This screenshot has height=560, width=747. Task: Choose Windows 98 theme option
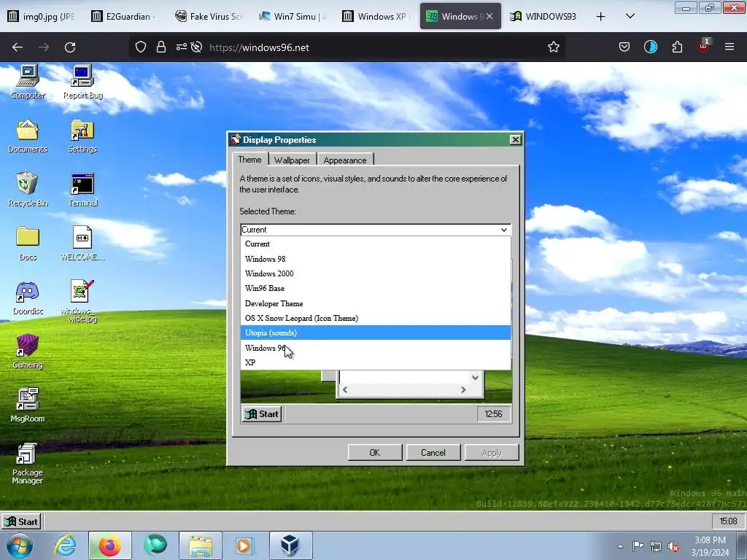pos(376,259)
